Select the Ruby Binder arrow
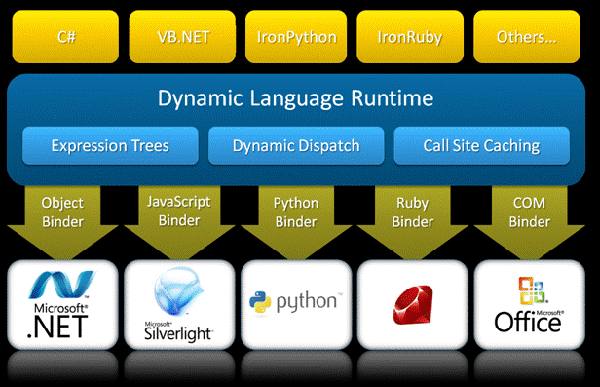 tap(412, 222)
